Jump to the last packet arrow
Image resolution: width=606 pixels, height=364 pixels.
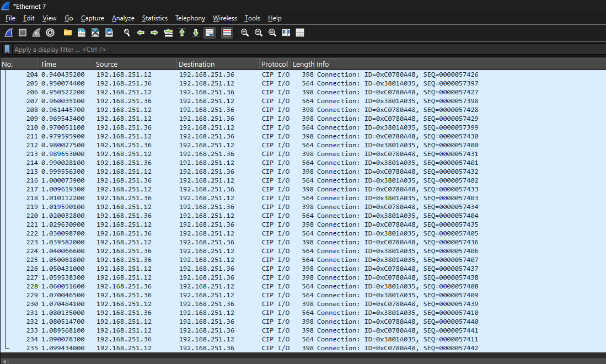pyautogui.click(x=196, y=33)
